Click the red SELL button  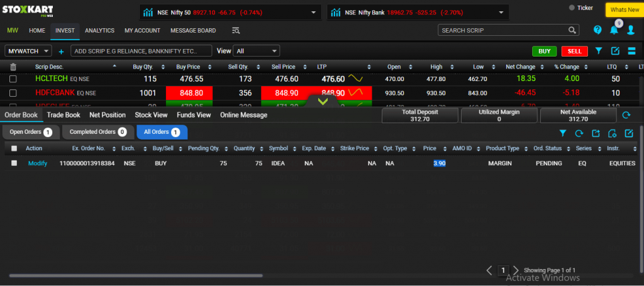pyautogui.click(x=575, y=51)
